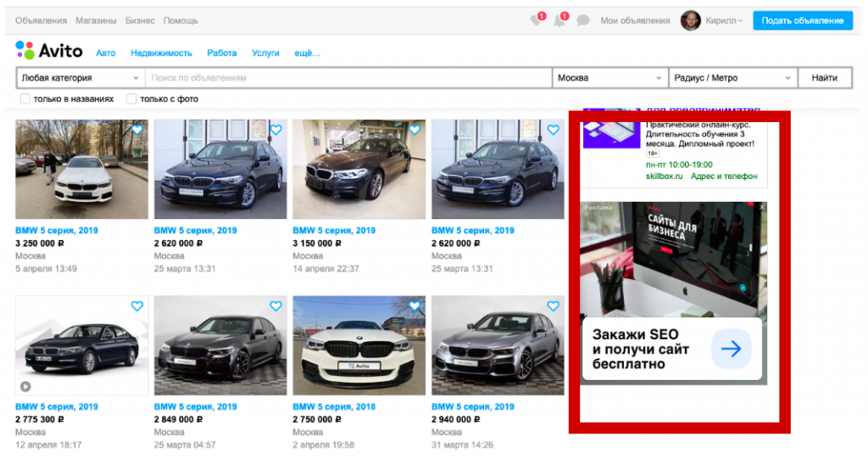Viewport: 868px width, 459px height.
Task: Open photo of BMW priced 2 775 300 ₽
Action: tap(82, 345)
